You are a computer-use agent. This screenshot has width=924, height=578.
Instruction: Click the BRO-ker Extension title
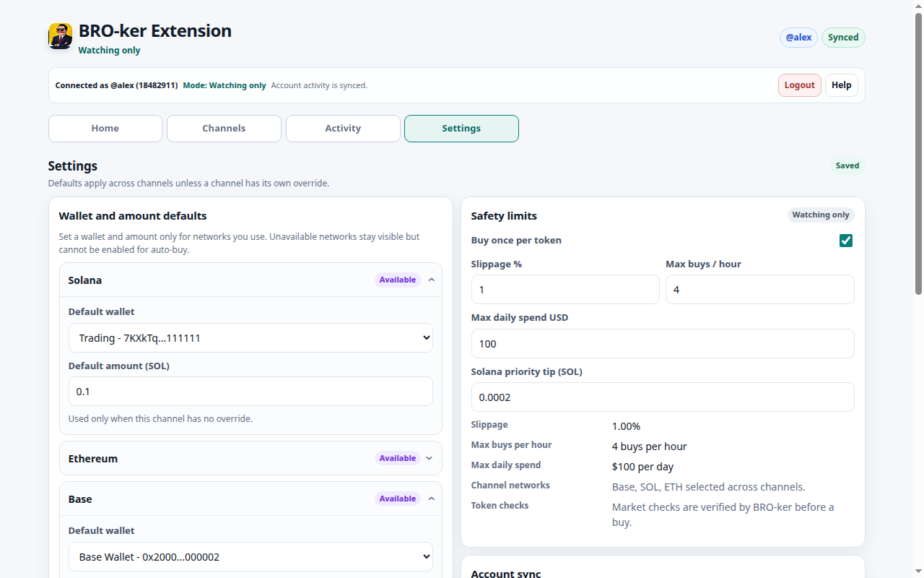click(155, 31)
